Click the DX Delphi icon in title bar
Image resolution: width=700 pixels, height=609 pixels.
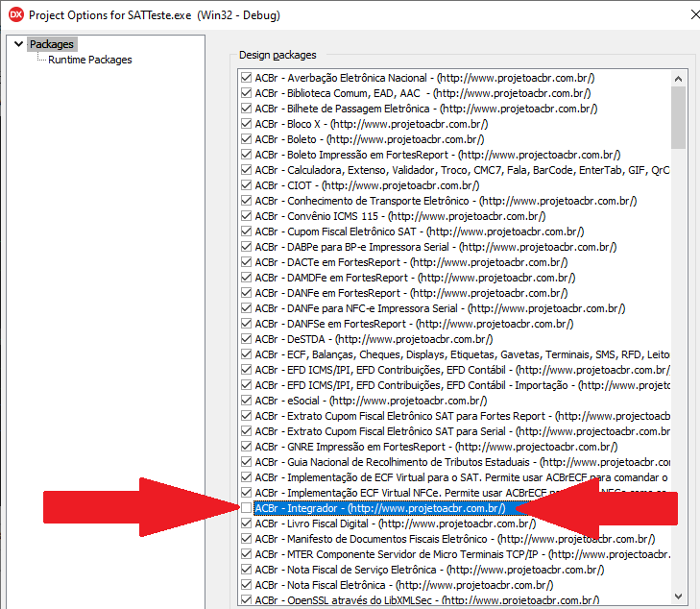tap(16, 14)
